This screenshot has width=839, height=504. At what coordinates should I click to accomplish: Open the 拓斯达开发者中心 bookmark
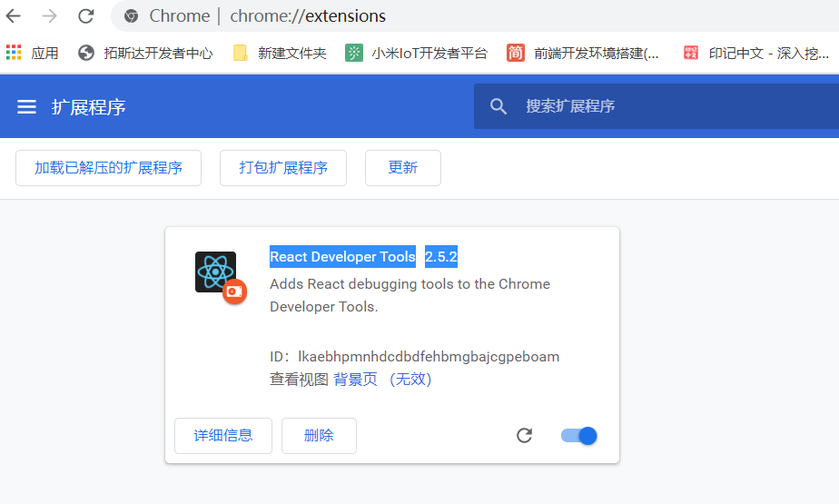[145, 53]
